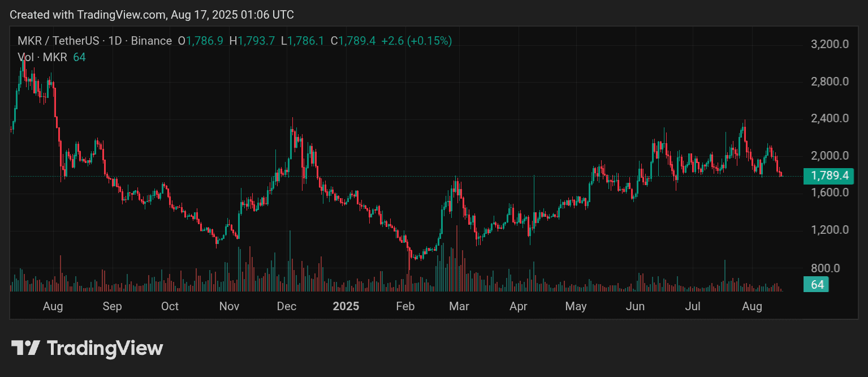This screenshot has width=868, height=377.
Task: Click the Oct time axis label
Action: [x=170, y=307]
